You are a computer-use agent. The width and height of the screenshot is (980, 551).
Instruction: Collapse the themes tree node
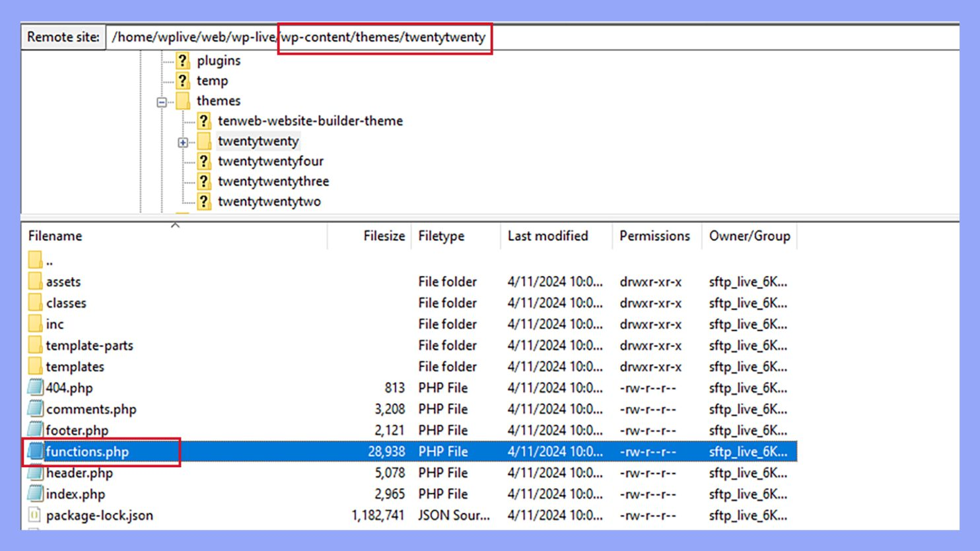[162, 102]
